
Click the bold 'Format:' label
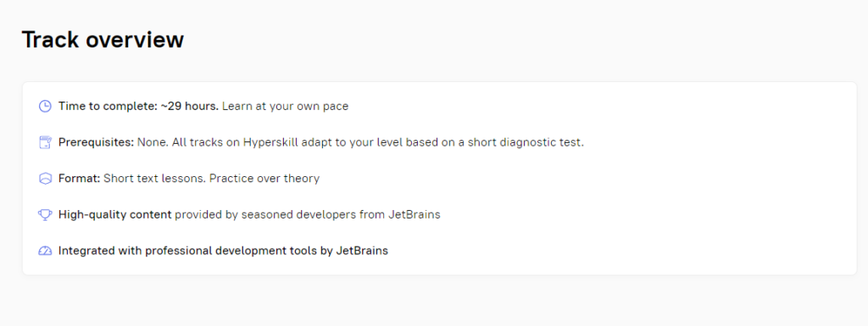[80, 179]
